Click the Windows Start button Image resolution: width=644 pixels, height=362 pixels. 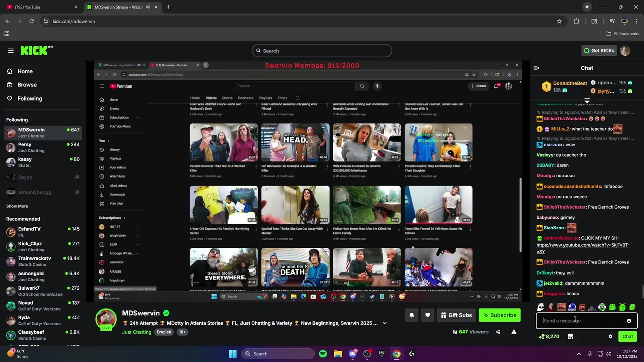tap(233, 354)
